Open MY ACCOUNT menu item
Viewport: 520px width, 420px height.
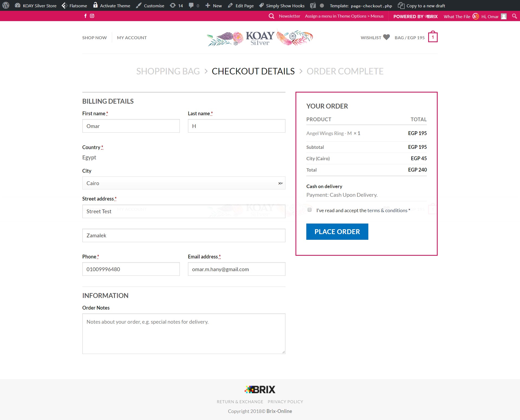[132, 38]
